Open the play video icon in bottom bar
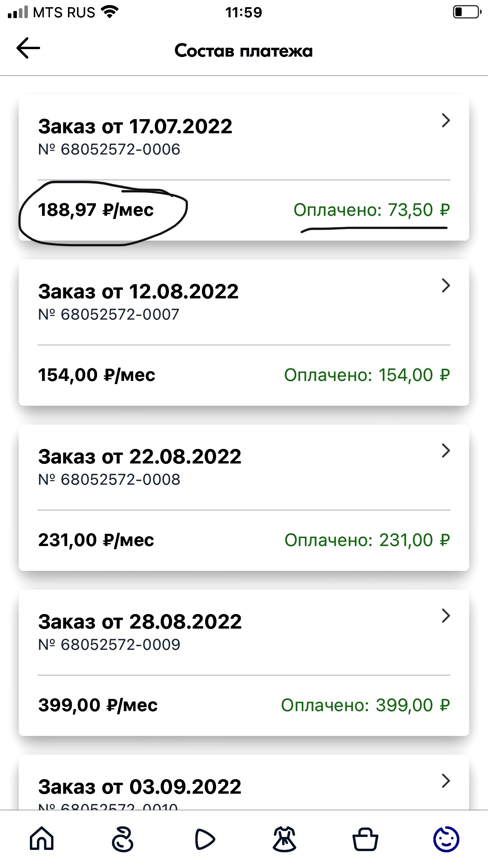 pos(205,839)
